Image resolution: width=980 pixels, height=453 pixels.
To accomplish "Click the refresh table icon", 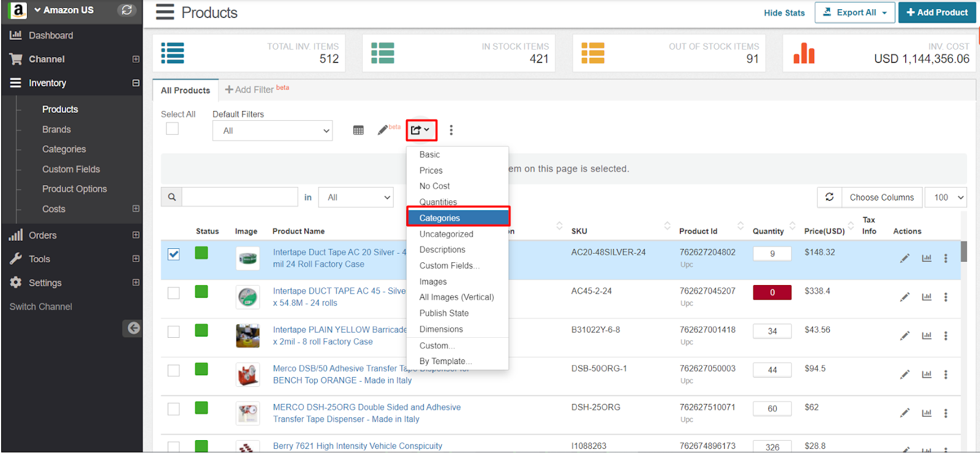I will click(x=829, y=197).
